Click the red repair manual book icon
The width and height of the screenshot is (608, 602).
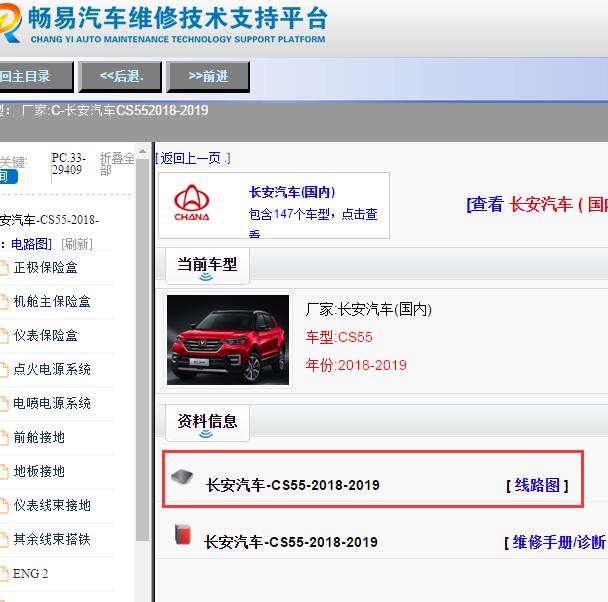pyautogui.click(x=182, y=535)
